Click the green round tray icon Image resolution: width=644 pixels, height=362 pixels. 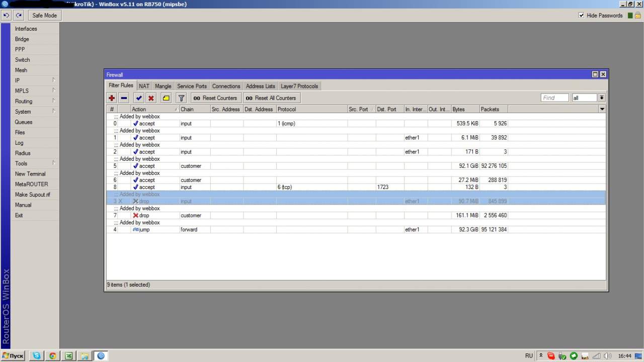click(574, 356)
